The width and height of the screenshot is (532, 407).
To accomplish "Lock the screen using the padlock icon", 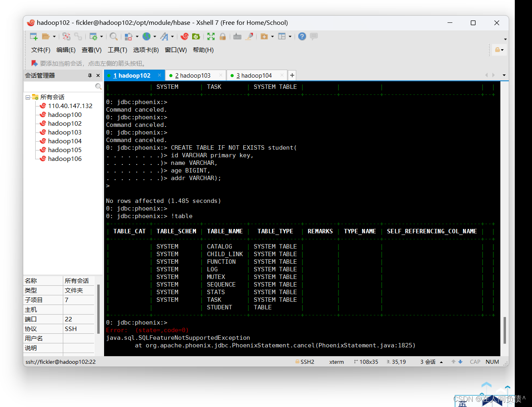I will 223,36.
